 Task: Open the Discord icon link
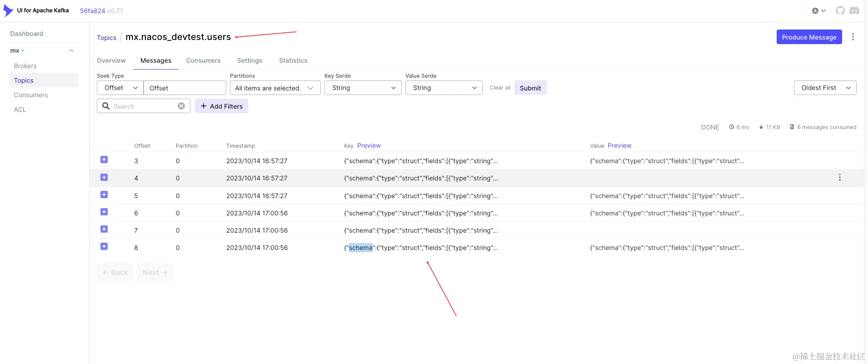854,10
